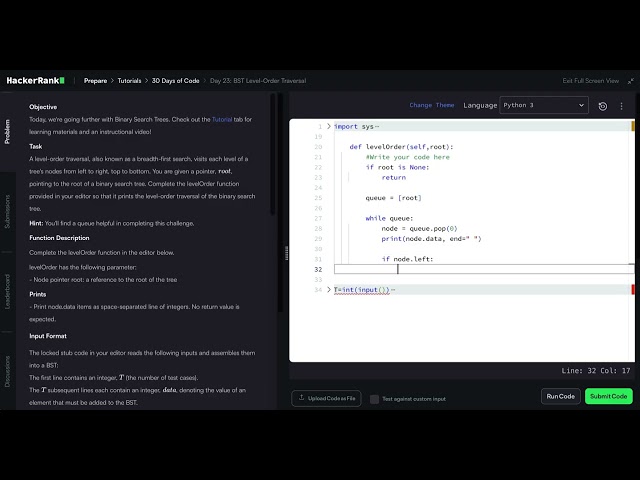640x480 pixels.
Task: Open the editor more options menu
Action: [x=621, y=106]
